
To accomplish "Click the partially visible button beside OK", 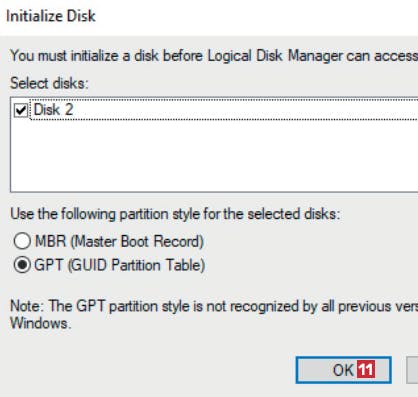I will (412, 370).
